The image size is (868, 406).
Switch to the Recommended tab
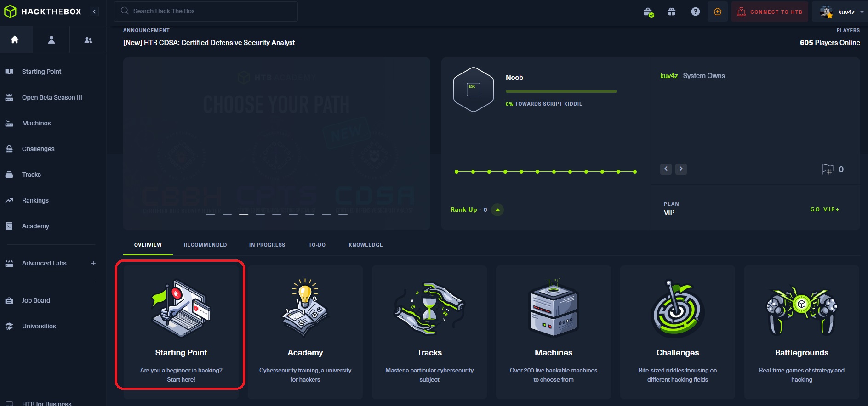(206, 245)
